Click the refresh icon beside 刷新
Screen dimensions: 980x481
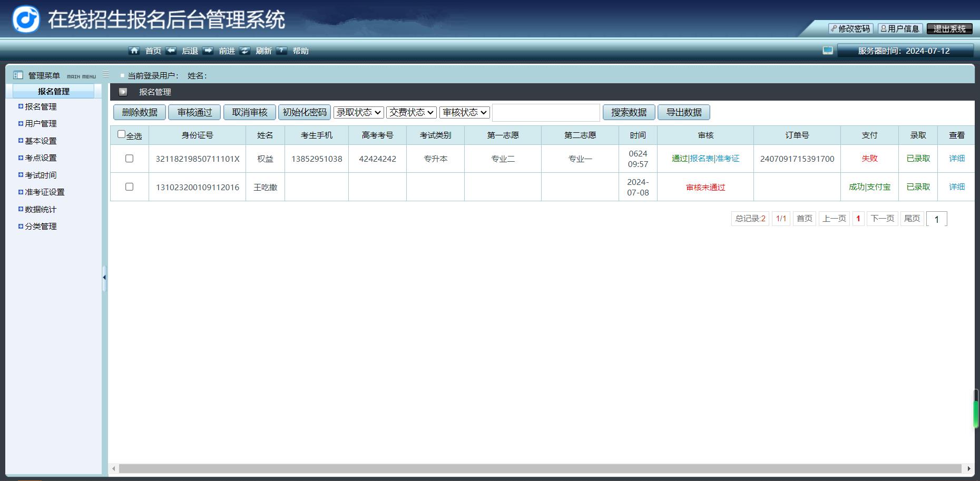point(244,51)
